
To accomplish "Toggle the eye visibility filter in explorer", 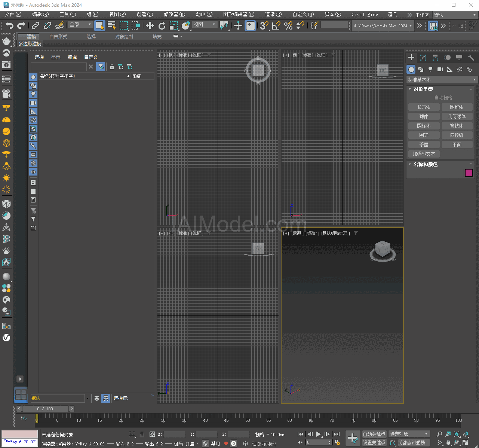I will click(x=33, y=172).
